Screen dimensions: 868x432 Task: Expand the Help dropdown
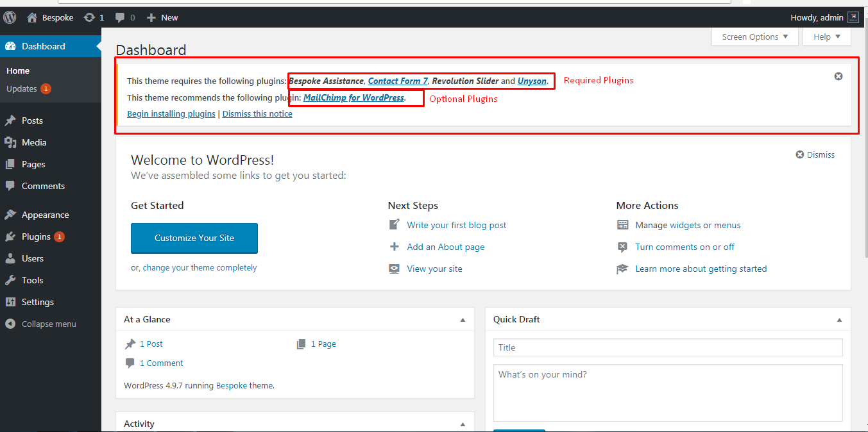click(x=827, y=37)
